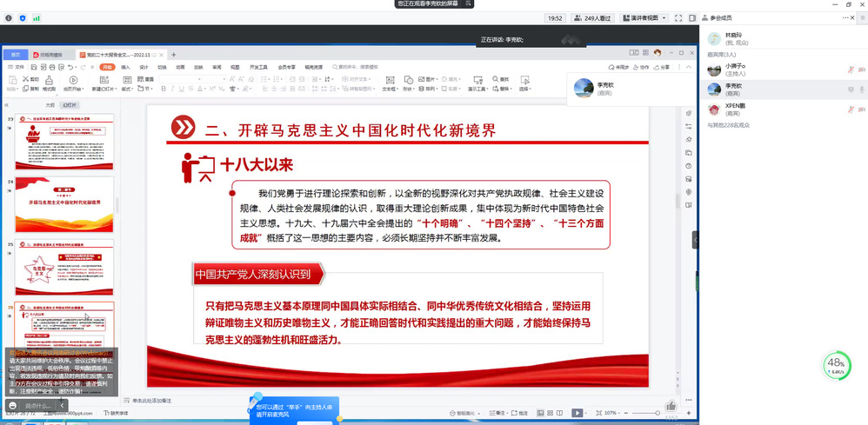Image resolution: width=868 pixels, height=425 pixels.
Task: Open the Shapes (形状) tool
Action: pyautogui.click(x=408, y=83)
